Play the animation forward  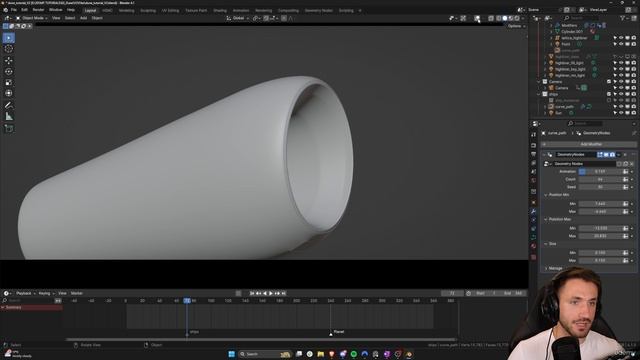click(271, 293)
